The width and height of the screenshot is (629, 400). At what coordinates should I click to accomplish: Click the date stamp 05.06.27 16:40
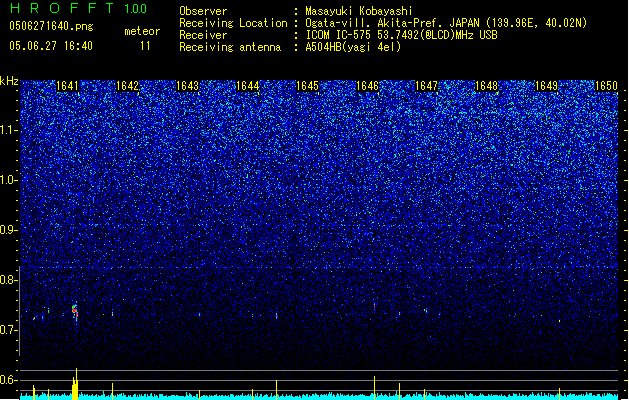point(51,46)
